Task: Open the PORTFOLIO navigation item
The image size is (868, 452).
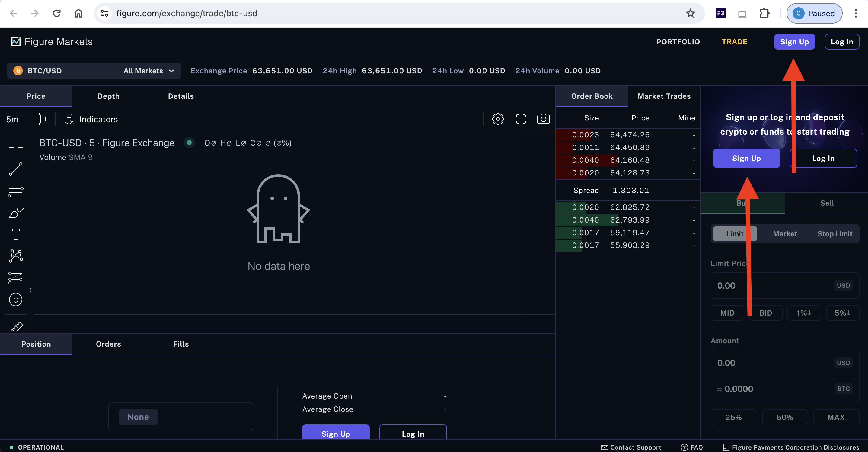Action: 678,42
